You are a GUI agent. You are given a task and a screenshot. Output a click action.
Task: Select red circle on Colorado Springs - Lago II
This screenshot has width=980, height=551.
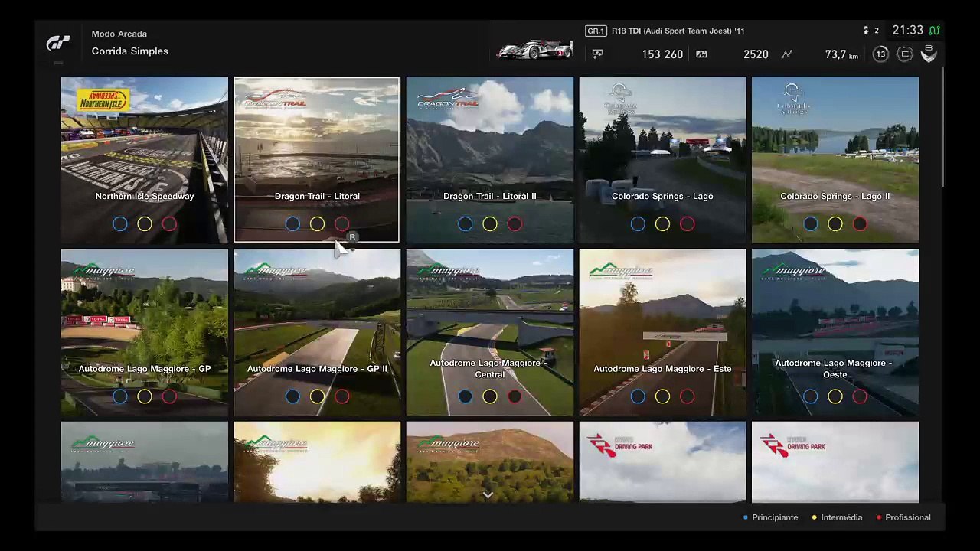pos(860,224)
